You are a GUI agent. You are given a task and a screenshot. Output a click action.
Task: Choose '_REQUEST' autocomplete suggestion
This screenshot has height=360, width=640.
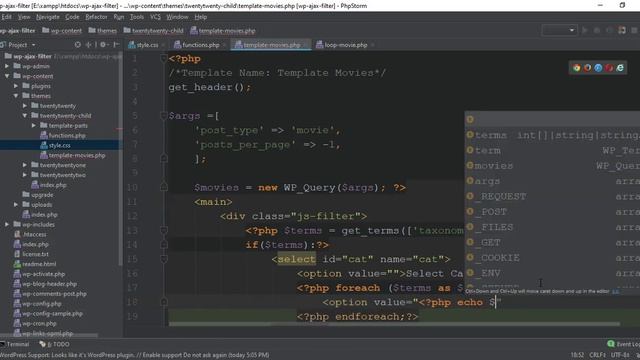click(553, 197)
